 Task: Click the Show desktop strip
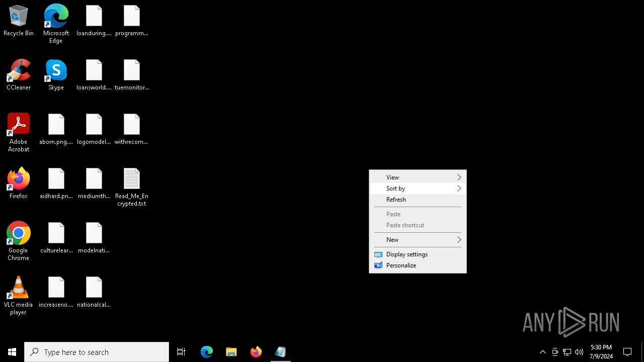642,352
